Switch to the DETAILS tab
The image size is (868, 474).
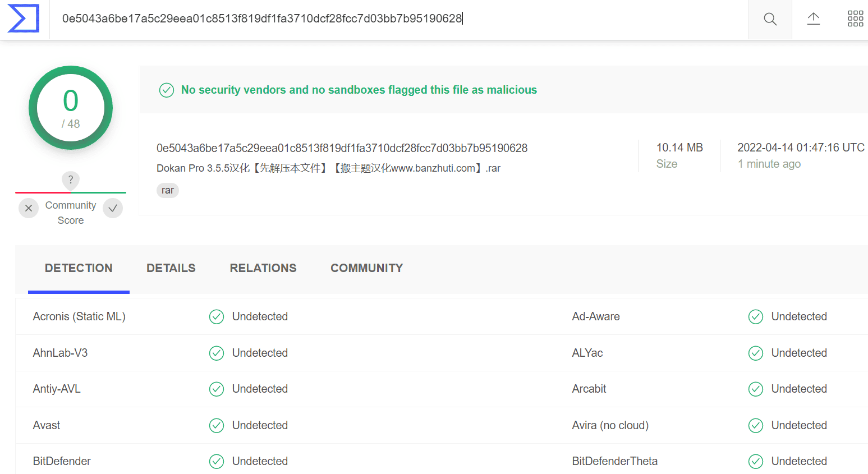click(171, 268)
